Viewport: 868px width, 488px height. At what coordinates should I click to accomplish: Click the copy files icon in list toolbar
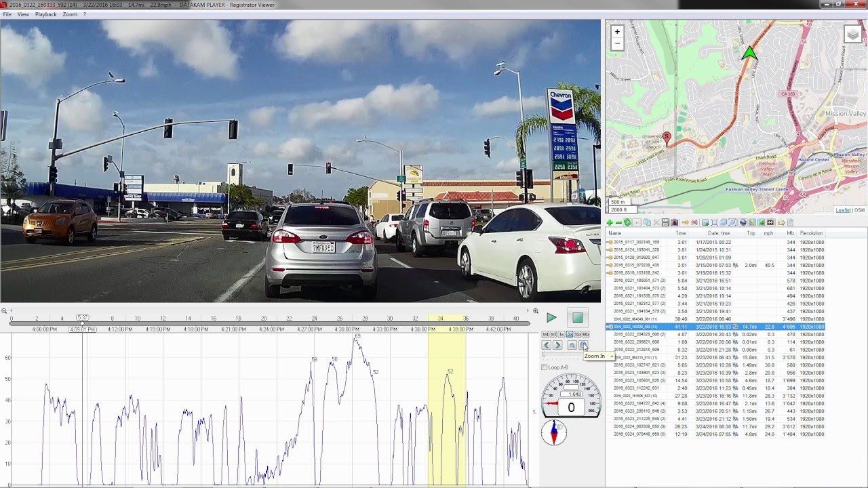click(x=647, y=222)
